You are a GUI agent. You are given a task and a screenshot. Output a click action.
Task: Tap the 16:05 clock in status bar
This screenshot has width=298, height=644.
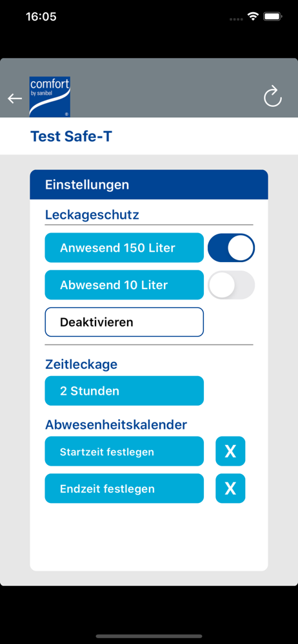[41, 17]
